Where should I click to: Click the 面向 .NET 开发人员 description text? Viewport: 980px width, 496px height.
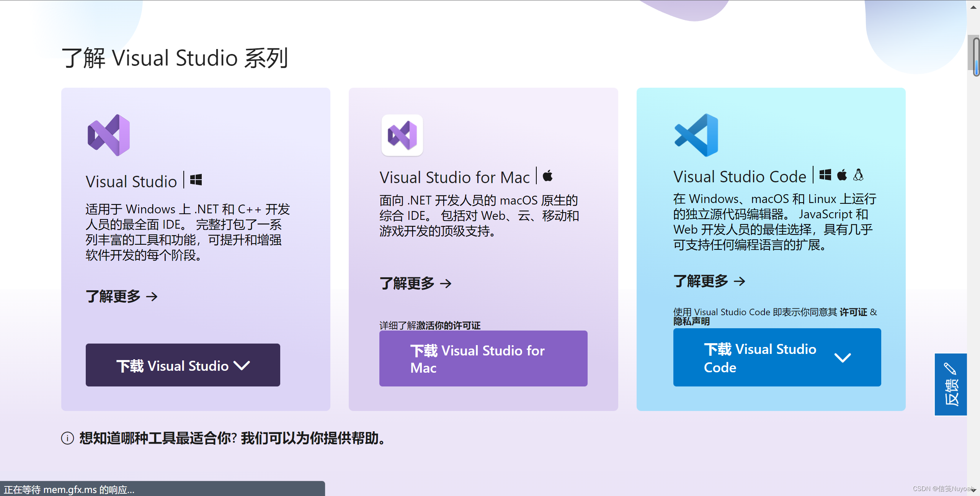click(x=479, y=215)
